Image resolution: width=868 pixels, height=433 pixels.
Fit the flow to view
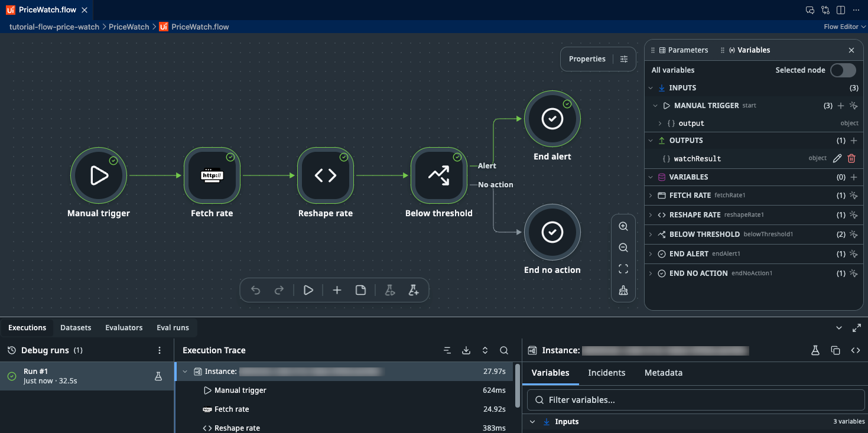[x=623, y=269]
